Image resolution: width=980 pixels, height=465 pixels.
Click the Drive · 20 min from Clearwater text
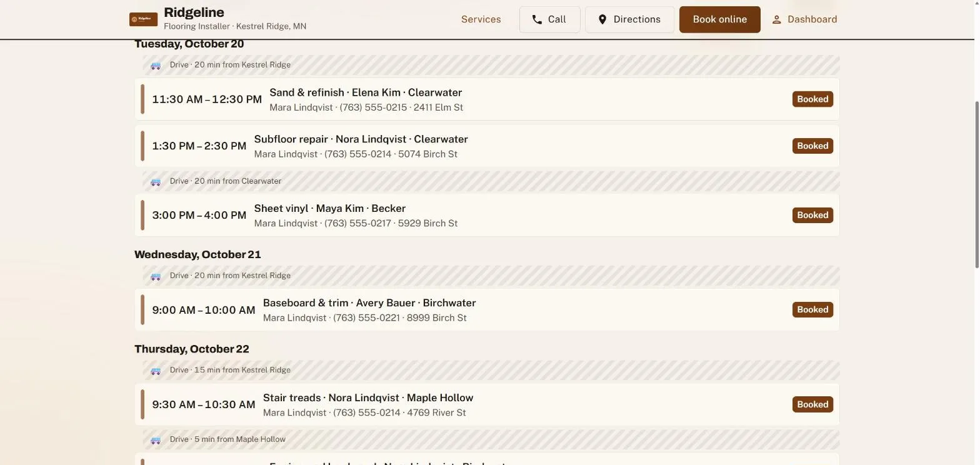click(x=226, y=181)
